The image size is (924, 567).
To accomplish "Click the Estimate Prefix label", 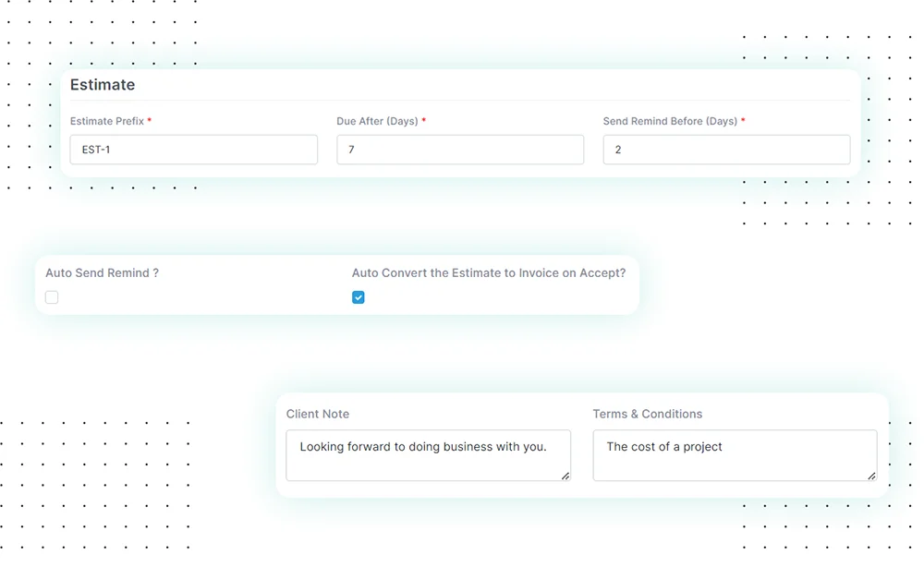I will [x=106, y=121].
